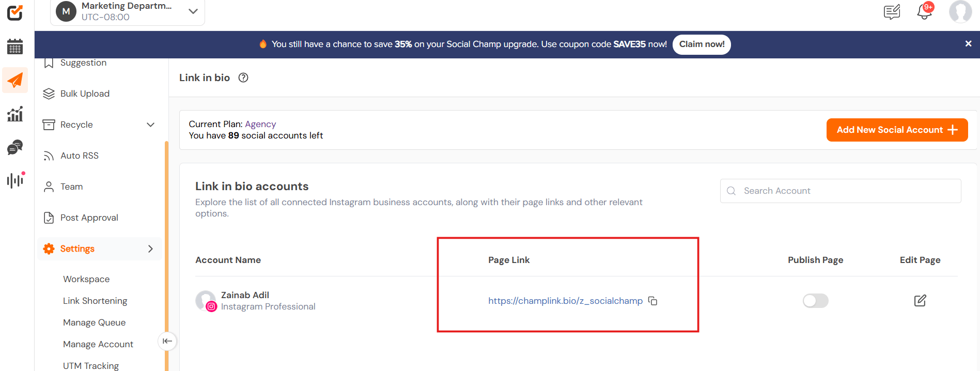Click the Auto RSS feed icon
The width and height of the screenshot is (980, 371).
coord(49,156)
